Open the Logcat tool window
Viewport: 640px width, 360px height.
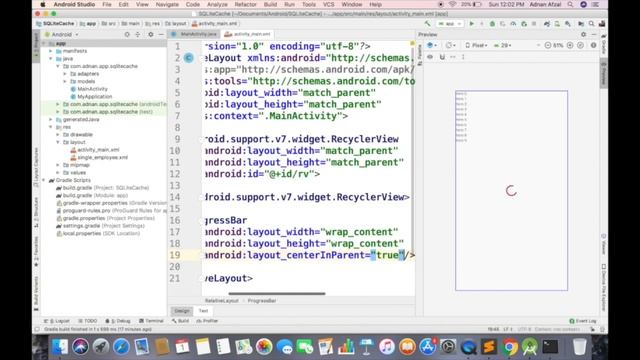[x=57, y=321]
